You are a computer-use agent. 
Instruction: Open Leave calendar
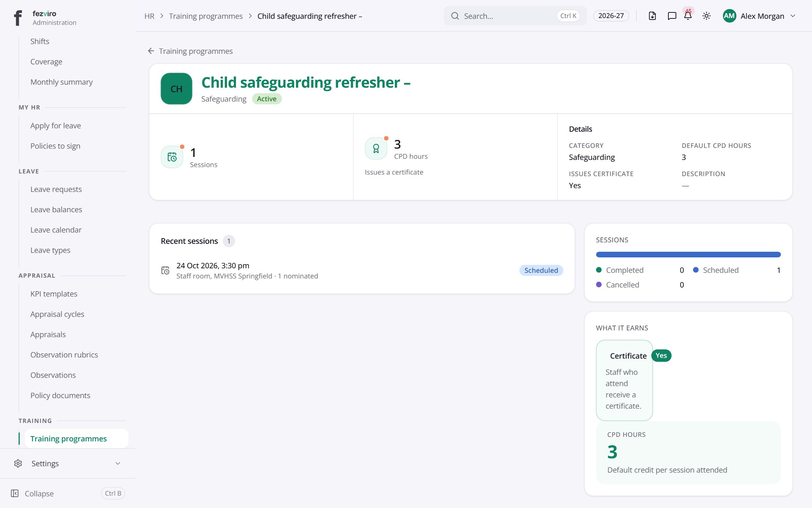[x=56, y=230]
